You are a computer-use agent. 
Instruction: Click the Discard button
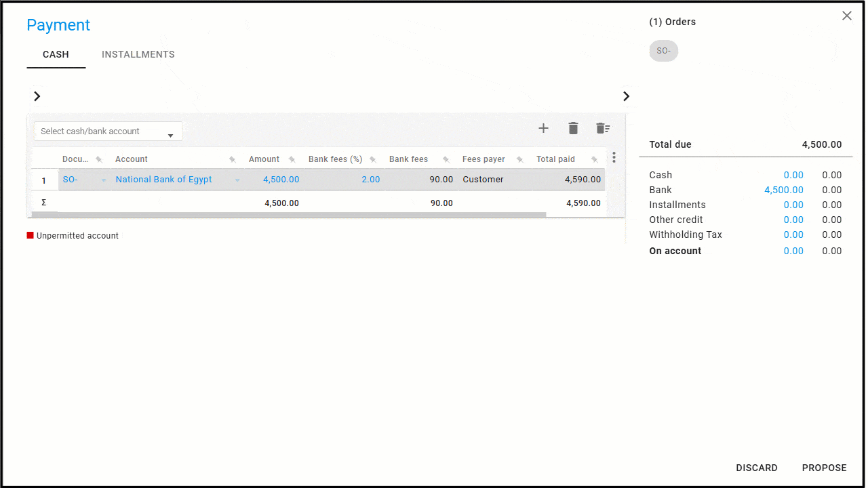coord(757,468)
